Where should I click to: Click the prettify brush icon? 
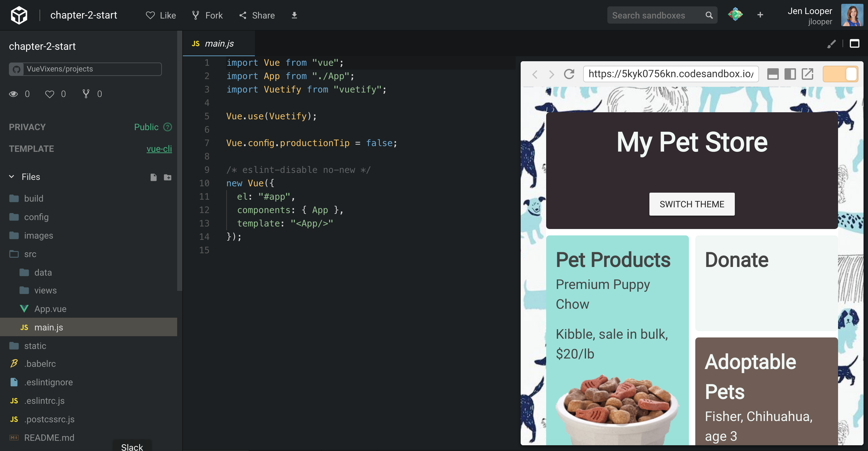(831, 44)
